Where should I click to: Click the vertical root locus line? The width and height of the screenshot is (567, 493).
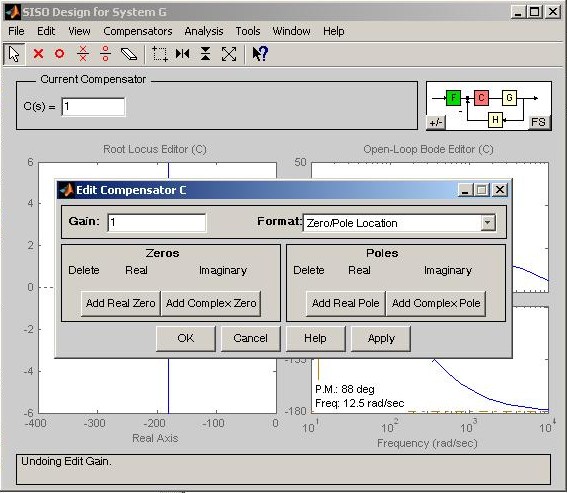169,386
